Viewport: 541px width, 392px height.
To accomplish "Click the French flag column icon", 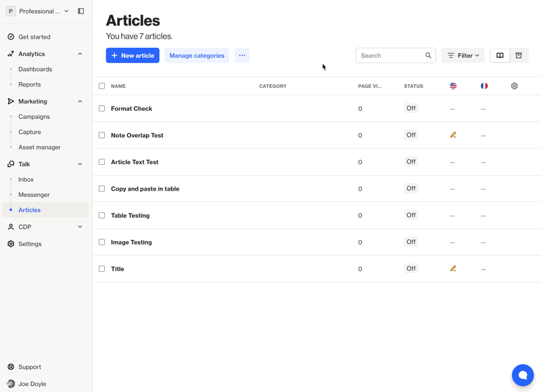I will (484, 86).
